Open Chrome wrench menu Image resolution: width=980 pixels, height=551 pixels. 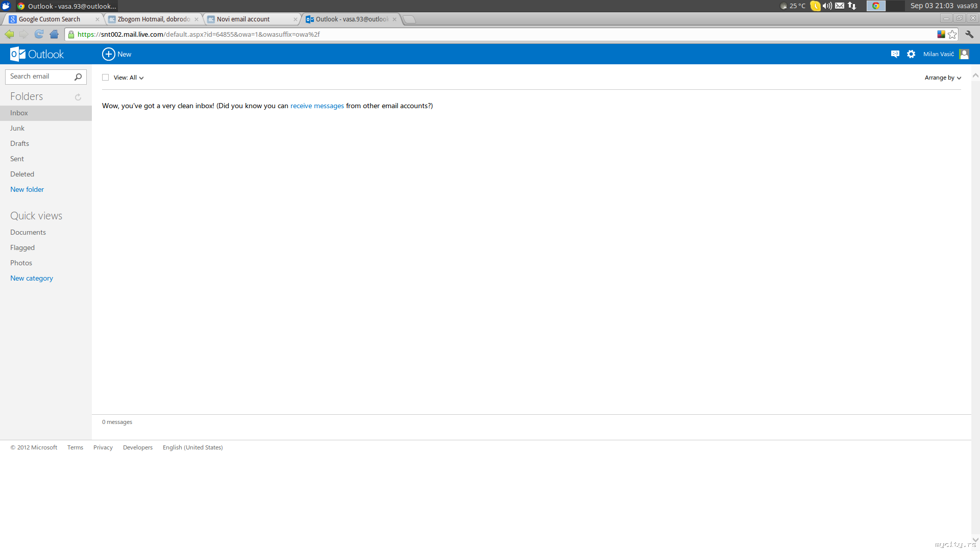coord(969,35)
